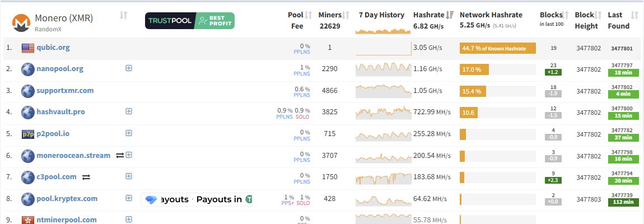
Task: Click the +2.3 blocks luck badge
Action: pos(553,180)
